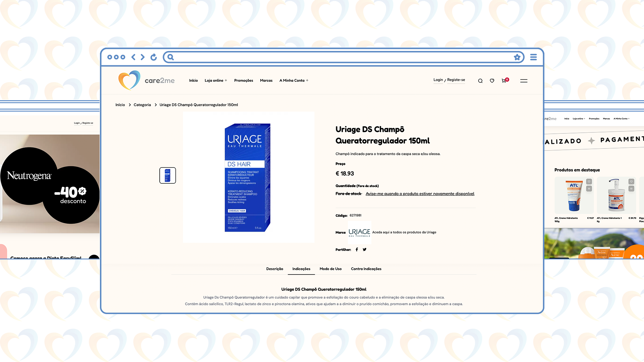The image size is (644, 362).
Task: Click the large Uriage DS Hair product image
Action: [x=249, y=177]
